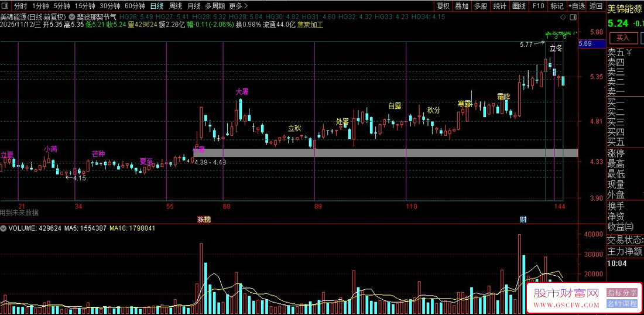Viewport: 644px width, 315px height.
Task: Click the 5.24 current price value
Action: [x=617, y=23]
